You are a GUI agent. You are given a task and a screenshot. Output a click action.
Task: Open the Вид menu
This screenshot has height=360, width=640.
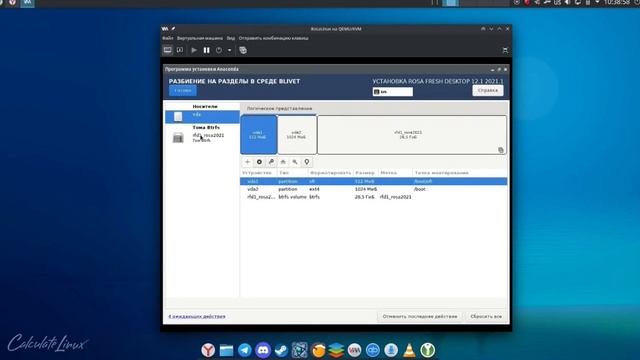231,38
